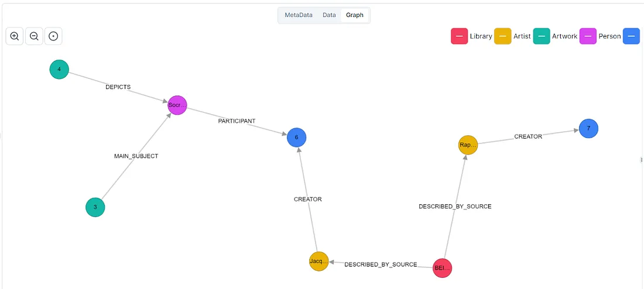Select the purple Socr... node
This screenshot has width=644, height=289.
[x=177, y=105]
